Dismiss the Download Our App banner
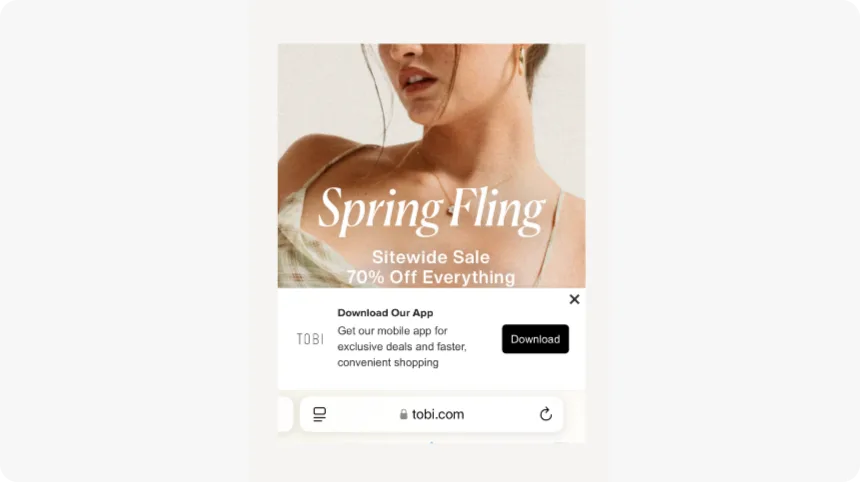 tap(574, 299)
